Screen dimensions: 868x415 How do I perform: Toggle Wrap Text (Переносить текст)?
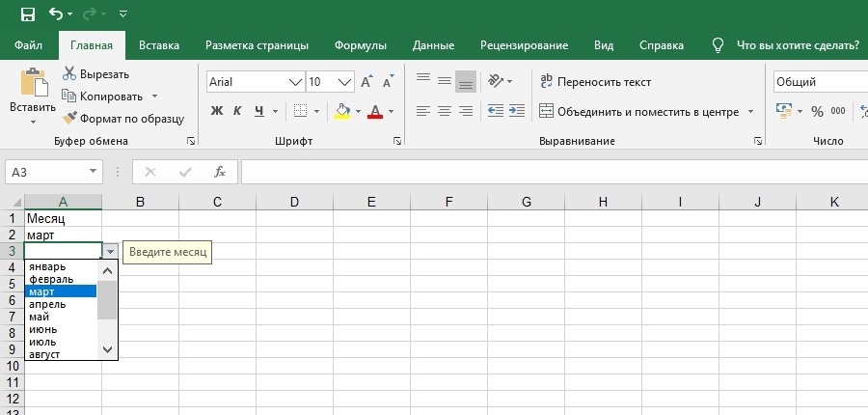[x=595, y=82]
